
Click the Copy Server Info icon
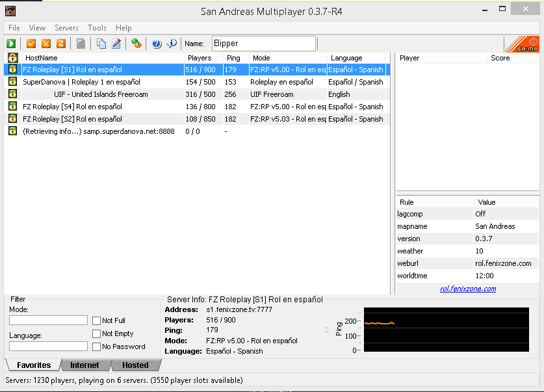click(101, 44)
